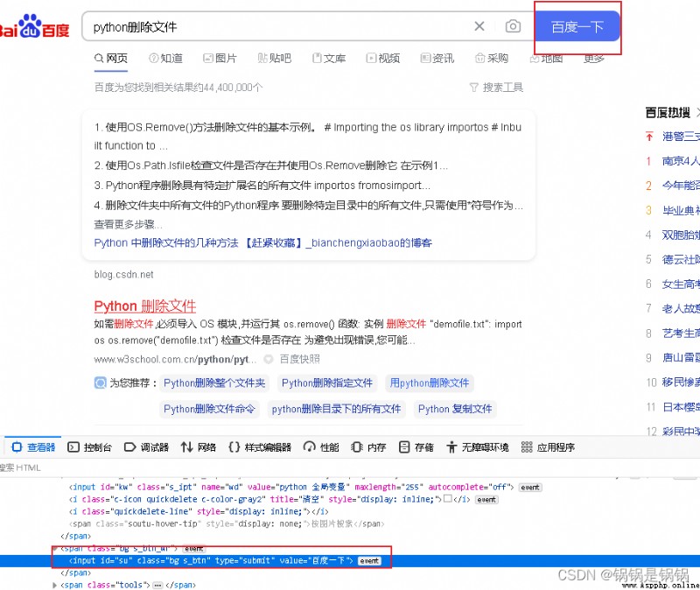Open the 网络 devtools panel

tap(199, 447)
